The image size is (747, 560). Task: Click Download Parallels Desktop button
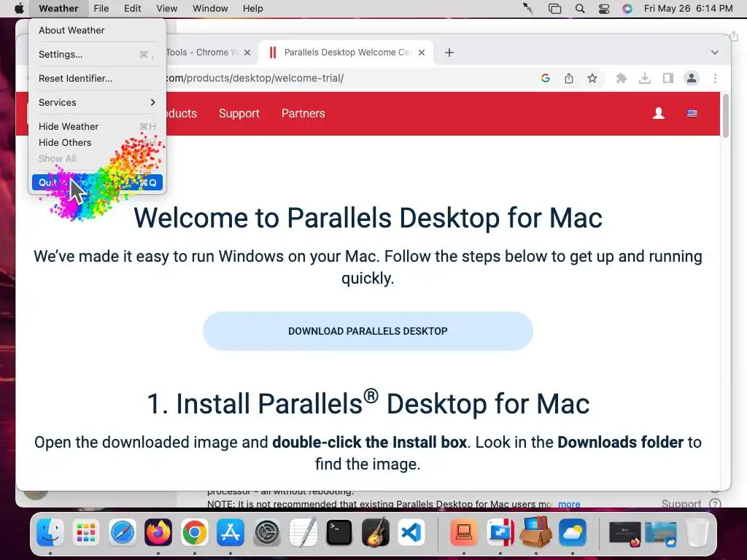point(368,331)
